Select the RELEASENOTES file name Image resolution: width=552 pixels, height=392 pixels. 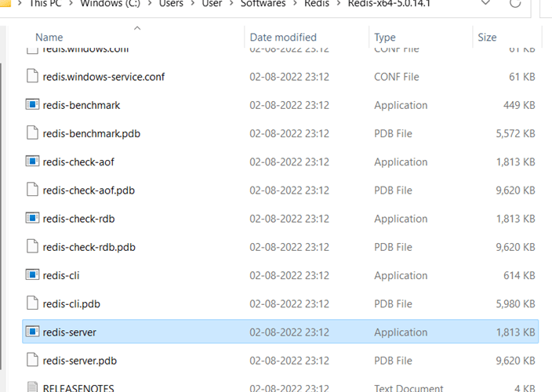(78, 388)
